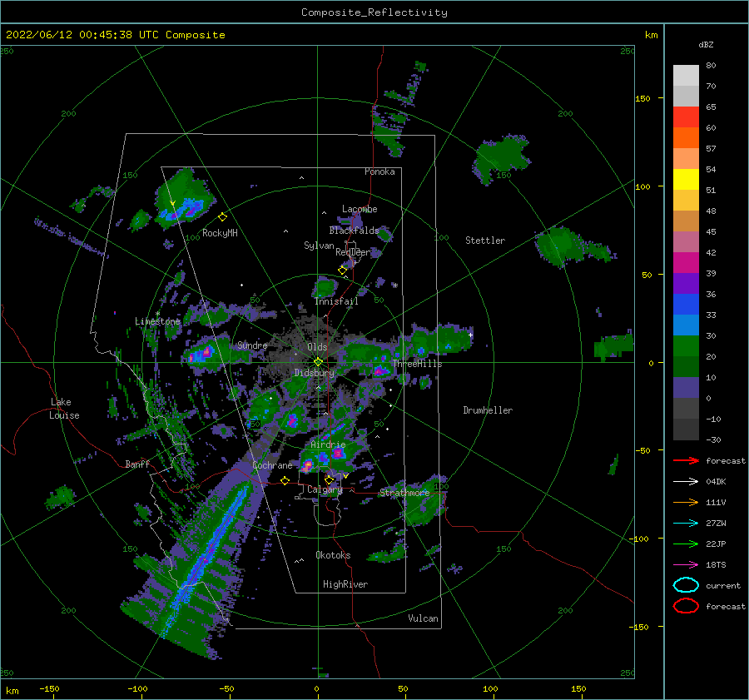Pick the pink 42-45 dBZ swatch

686,242
